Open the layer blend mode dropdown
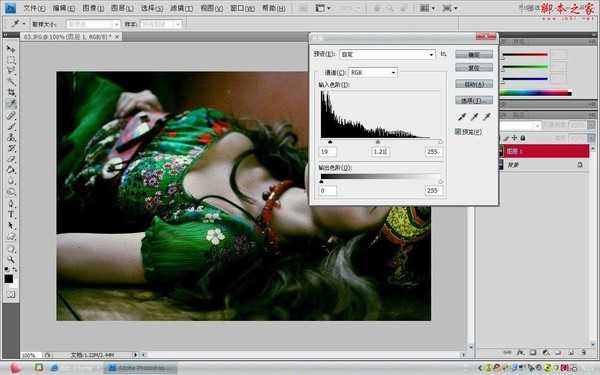The height and width of the screenshot is (375, 600). click(x=520, y=126)
